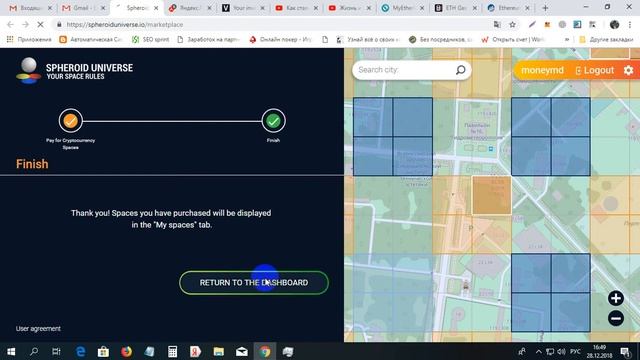Open File Explorer from taskbar

[x=218, y=351]
